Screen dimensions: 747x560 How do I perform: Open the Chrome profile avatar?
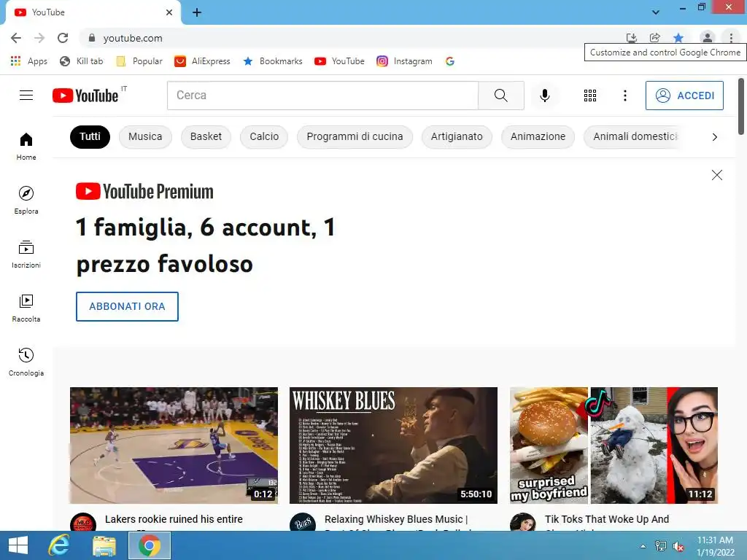pos(707,38)
